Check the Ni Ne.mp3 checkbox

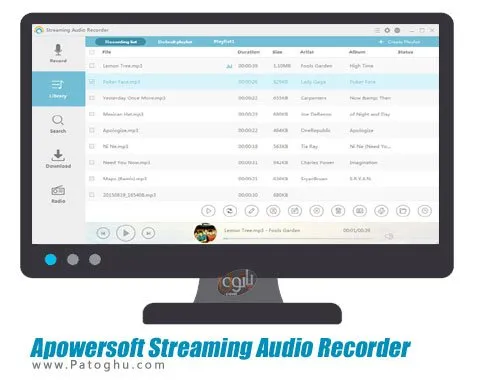[92, 146]
